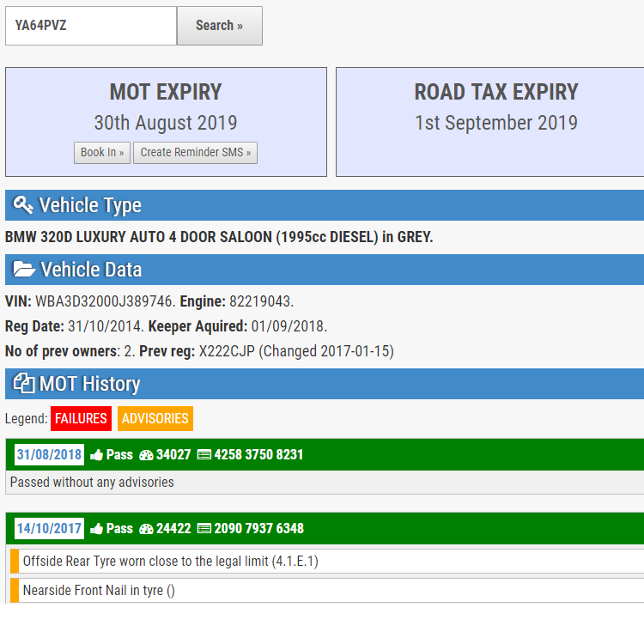Select the date 1st September 2019
Viewport: 644px width, 644px height.
[496, 123]
